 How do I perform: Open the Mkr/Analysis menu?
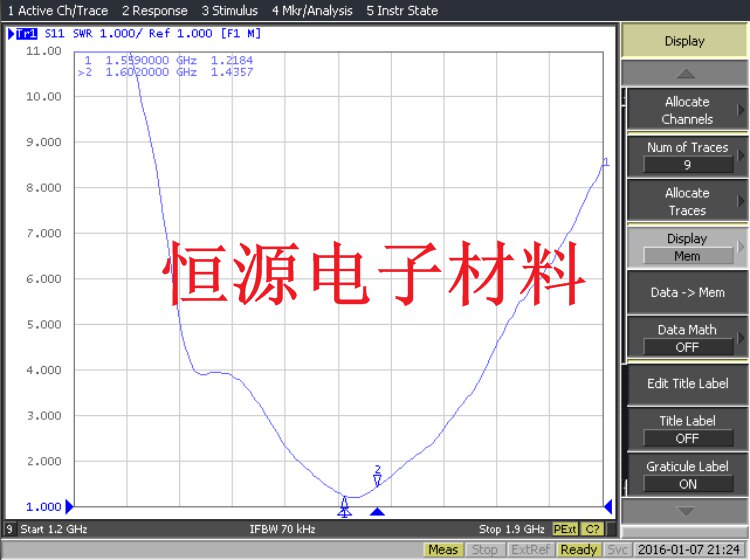tap(312, 11)
